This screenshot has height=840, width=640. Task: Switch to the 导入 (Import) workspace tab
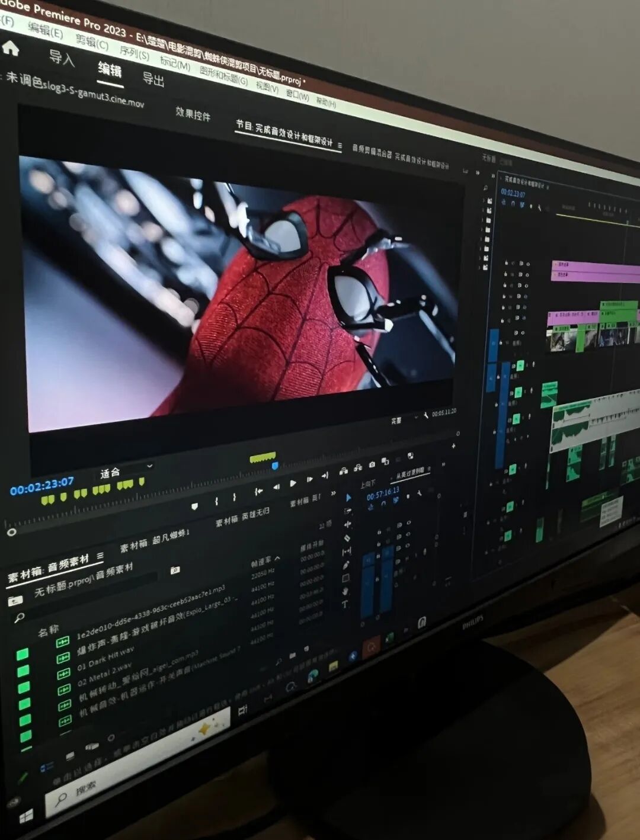coord(62,58)
